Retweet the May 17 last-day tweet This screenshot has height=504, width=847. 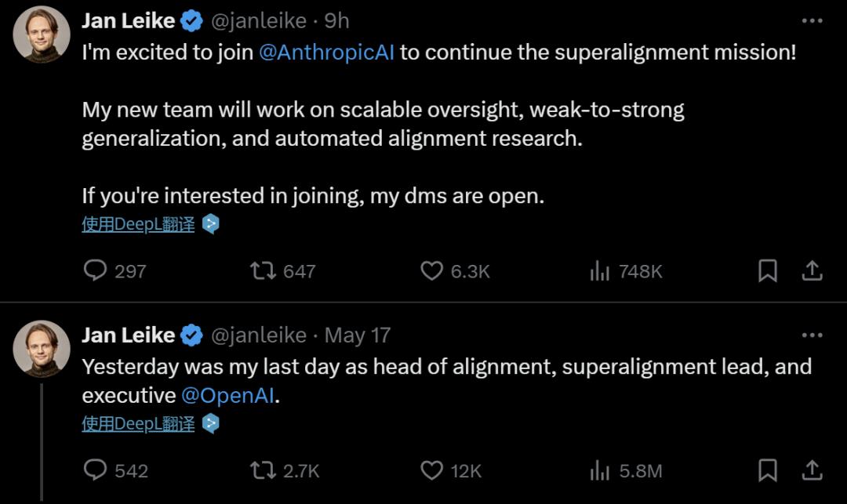coord(262,470)
